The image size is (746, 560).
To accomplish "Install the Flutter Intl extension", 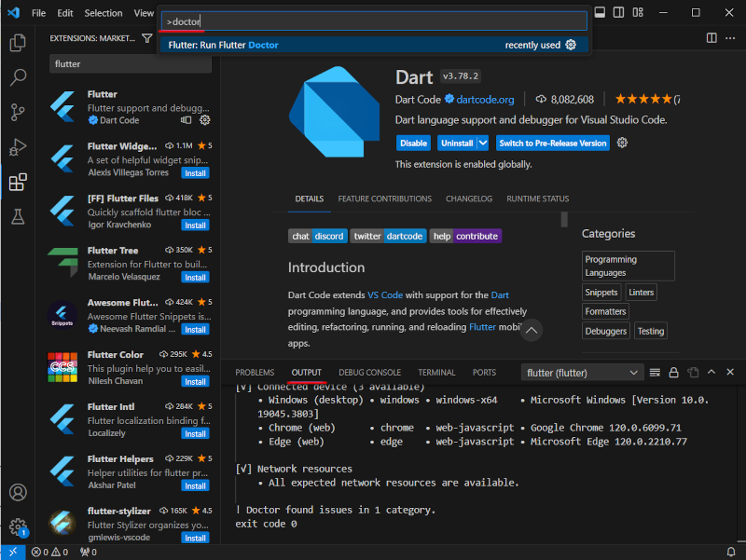I will (x=195, y=433).
